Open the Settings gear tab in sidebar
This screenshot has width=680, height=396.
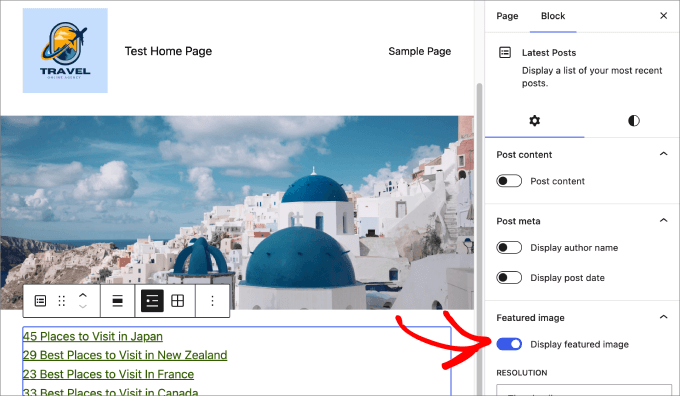(535, 121)
